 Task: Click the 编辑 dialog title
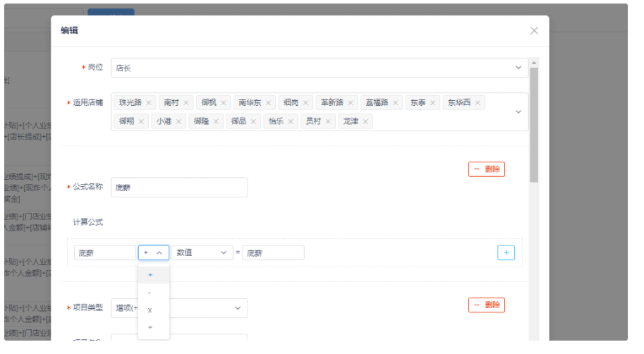coord(69,30)
